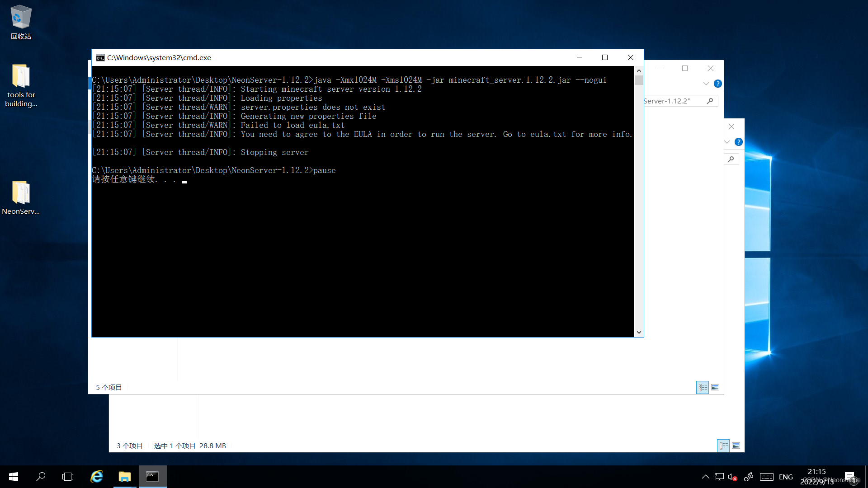Open the Explorer help question mark
868x488 pixels.
[717, 84]
